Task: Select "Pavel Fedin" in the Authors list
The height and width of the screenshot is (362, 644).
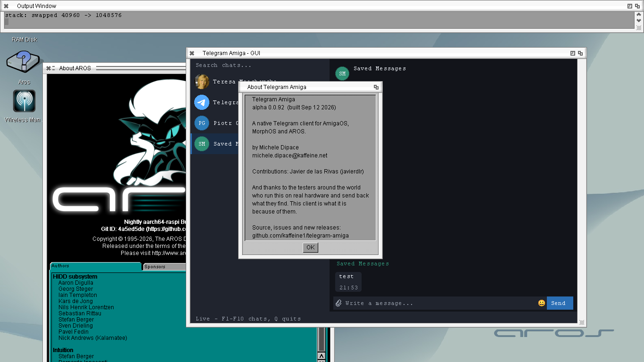Action: (73, 332)
